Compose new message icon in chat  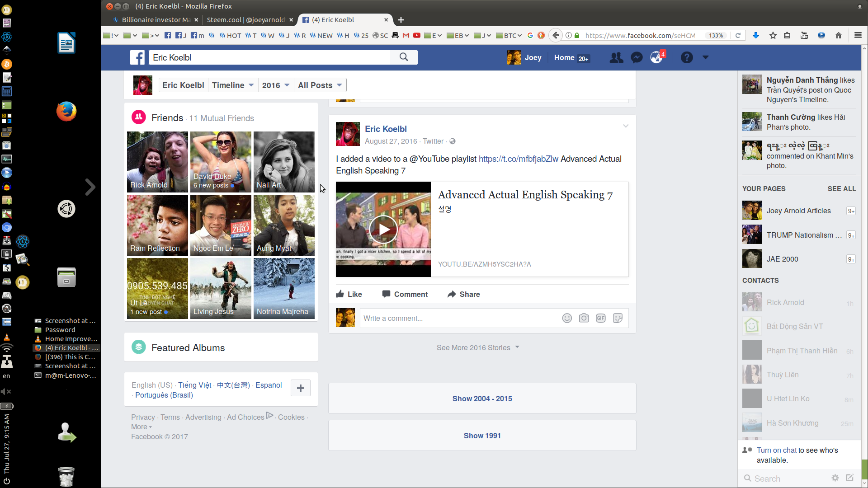tap(849, 478)
